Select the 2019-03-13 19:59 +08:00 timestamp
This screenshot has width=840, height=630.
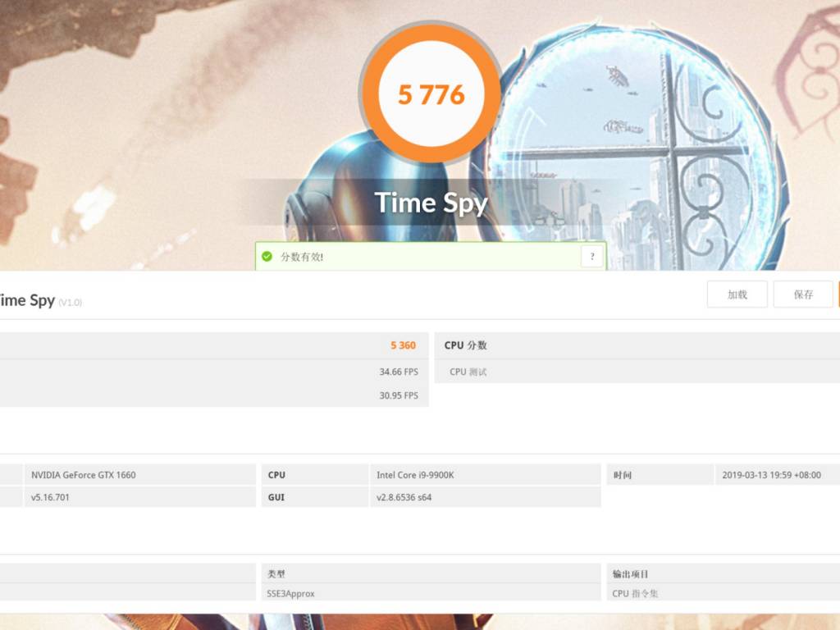point(771,475)
